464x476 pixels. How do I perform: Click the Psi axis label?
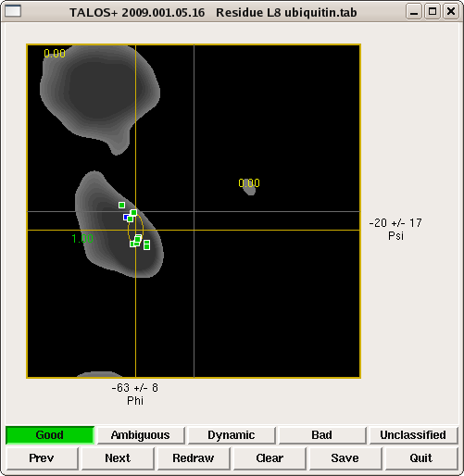(395, 236)
